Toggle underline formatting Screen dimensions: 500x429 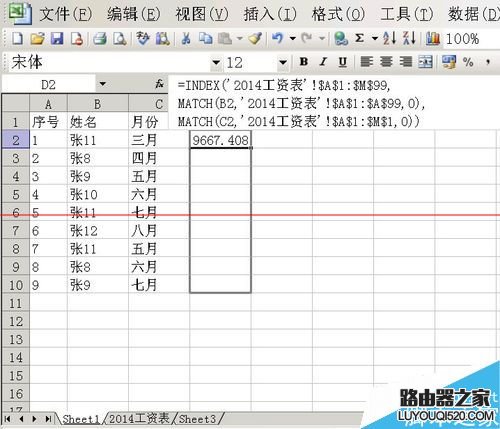342,62
